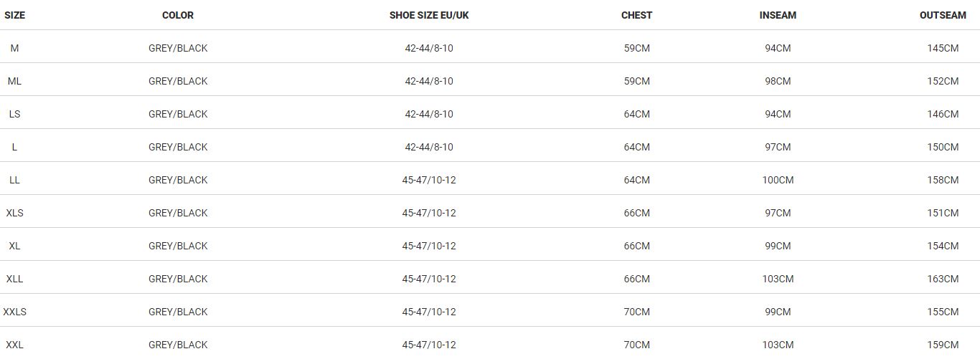Screen dimensions: 980x364
Task: Click GREY/BLACK color in L row
Action: [178, 147]
